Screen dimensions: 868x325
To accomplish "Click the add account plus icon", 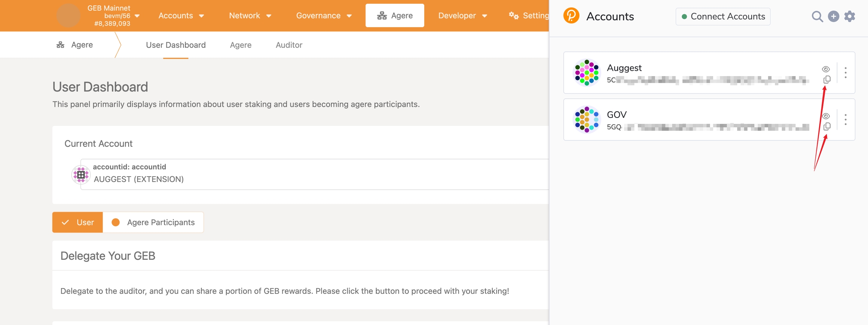I will pos(833,17).
